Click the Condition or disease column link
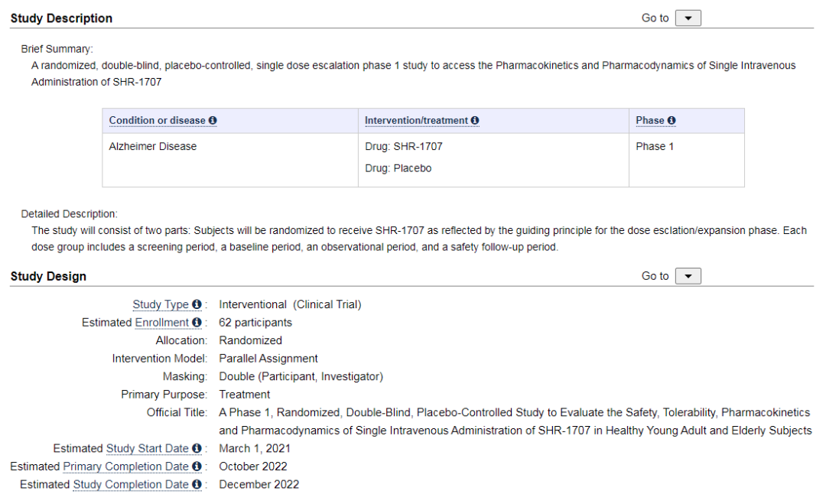 (158, 121)
